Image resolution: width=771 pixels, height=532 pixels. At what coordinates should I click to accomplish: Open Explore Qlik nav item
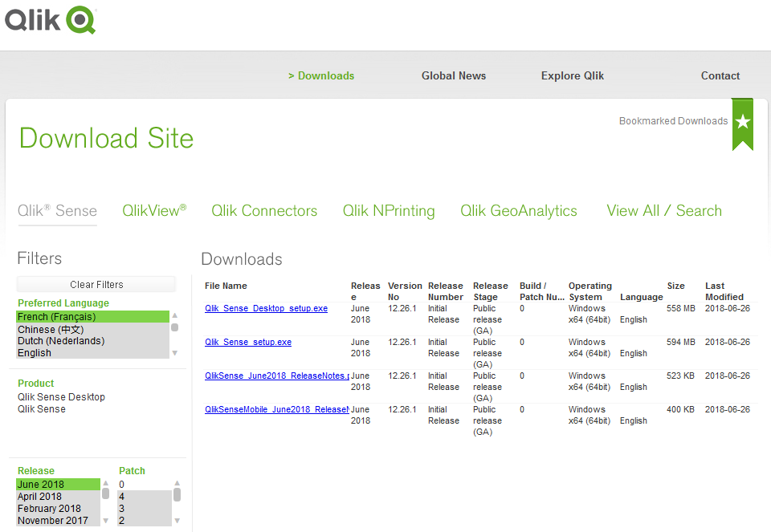tap(573, 75)
